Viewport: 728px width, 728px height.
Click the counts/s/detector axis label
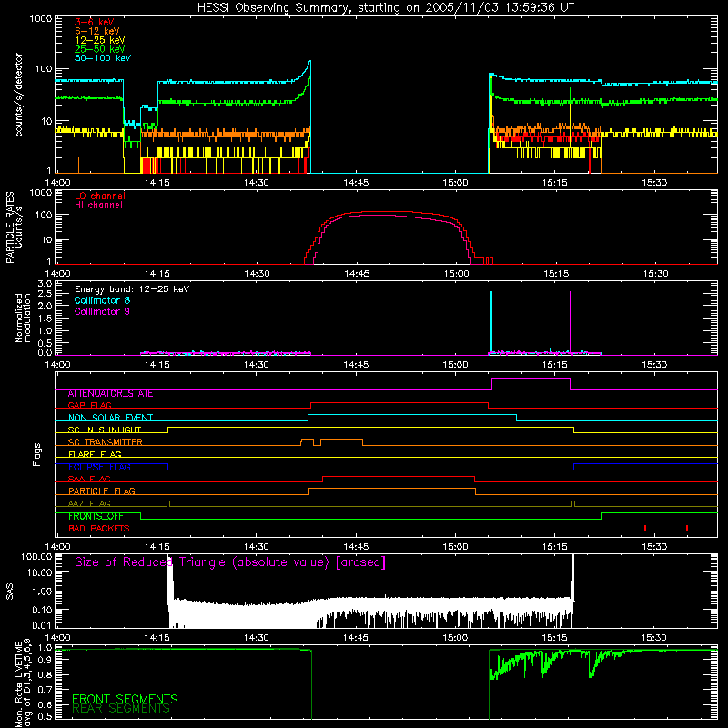coord(19,95)
